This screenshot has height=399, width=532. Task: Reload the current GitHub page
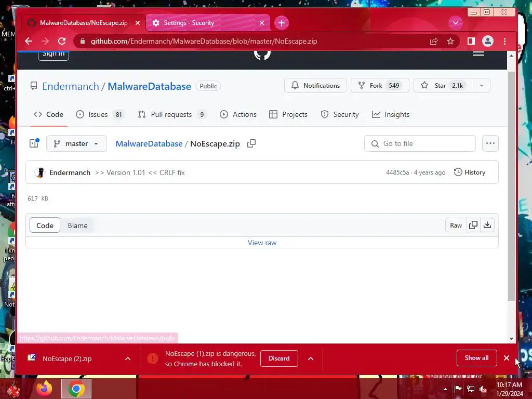(62, 42)
